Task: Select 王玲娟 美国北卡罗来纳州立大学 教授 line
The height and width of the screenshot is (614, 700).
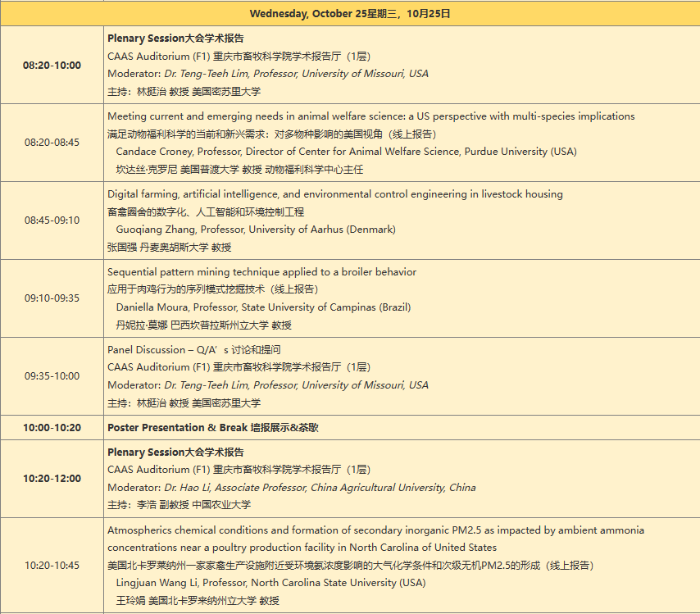Action: [198, 601]
